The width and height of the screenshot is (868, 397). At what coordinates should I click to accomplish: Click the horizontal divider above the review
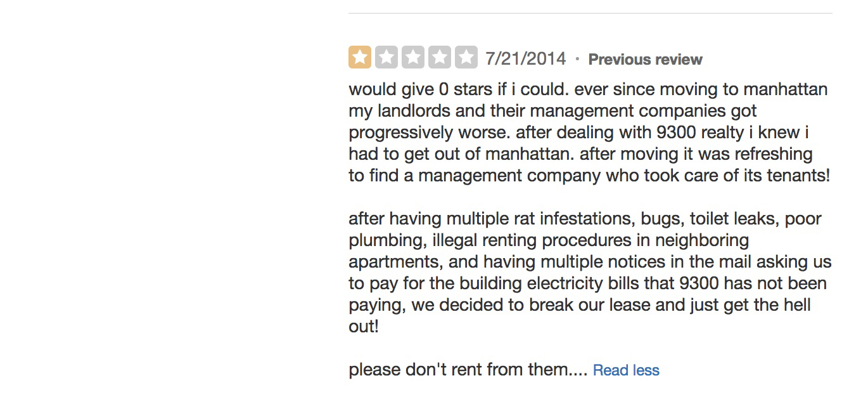click(590, 13)
